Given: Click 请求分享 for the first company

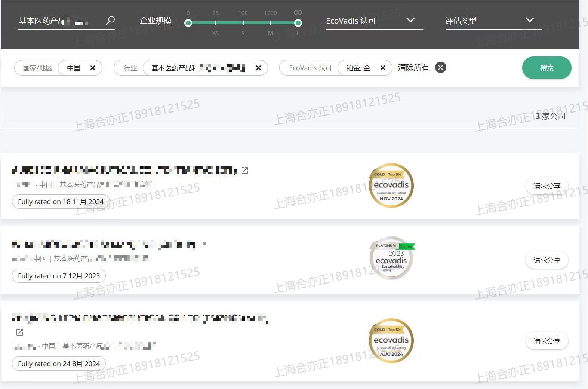Looking at the screenshot, I should (x=547, y=186).
